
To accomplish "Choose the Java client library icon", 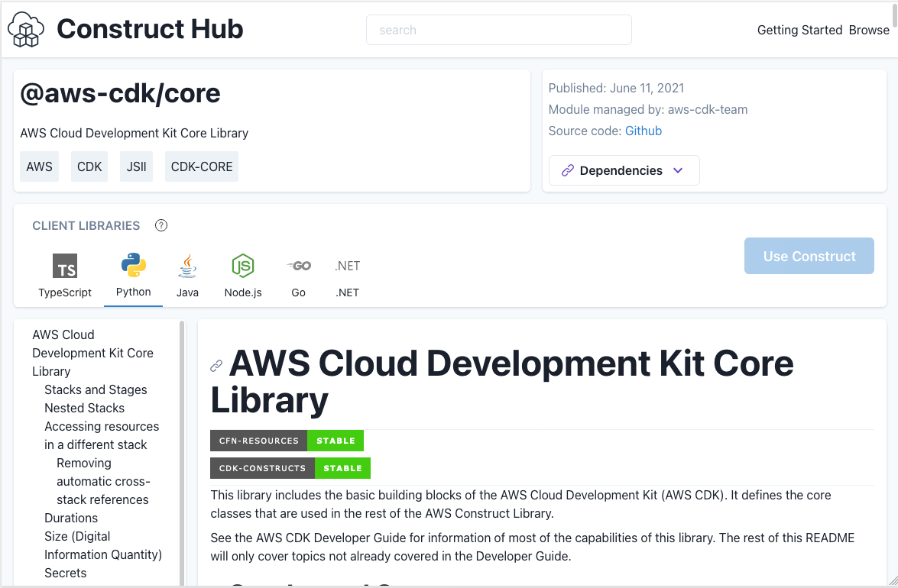I will pos(187,267).
